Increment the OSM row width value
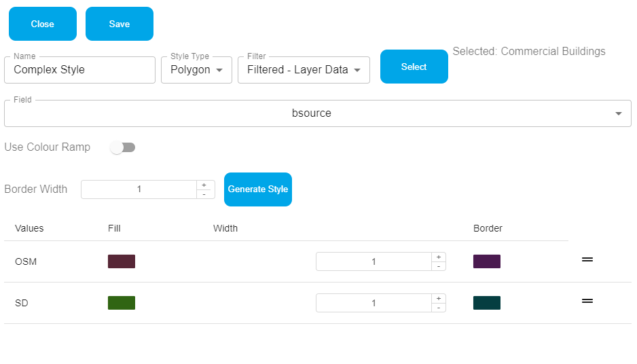Viewport: 637px width, 364px height. click(x=439, y=257)
